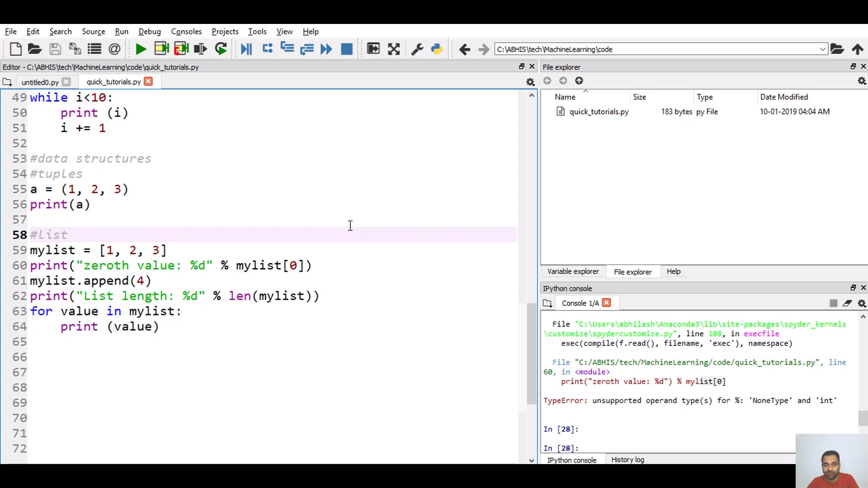
Task: Open the History log tab
Action: [628, 460]
